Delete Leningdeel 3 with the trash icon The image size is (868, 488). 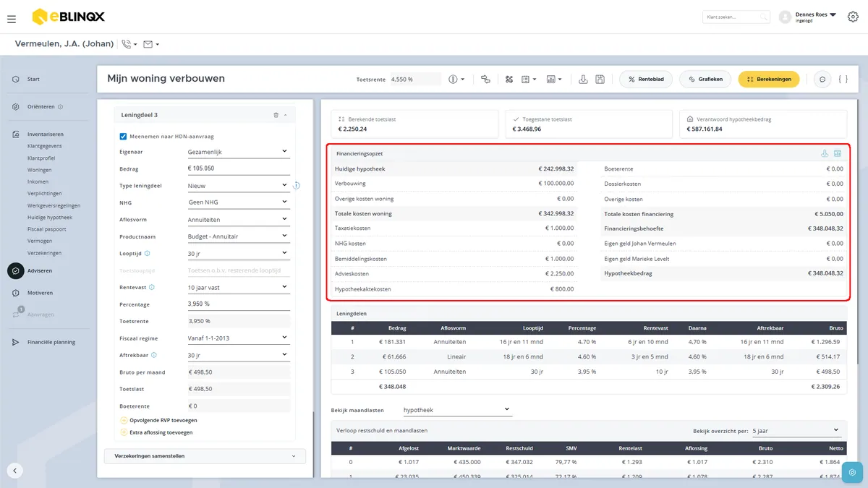[276, 115]
